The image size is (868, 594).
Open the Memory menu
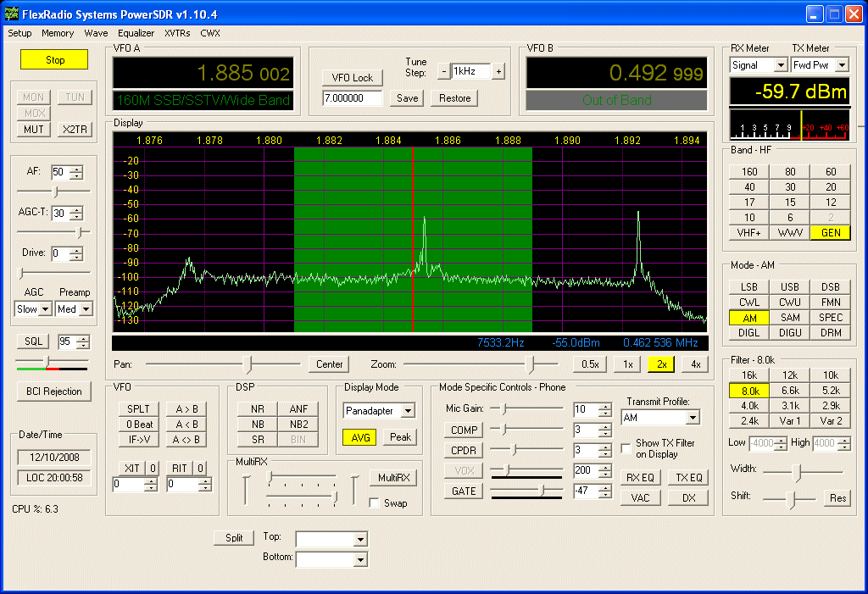click(58, 33)
